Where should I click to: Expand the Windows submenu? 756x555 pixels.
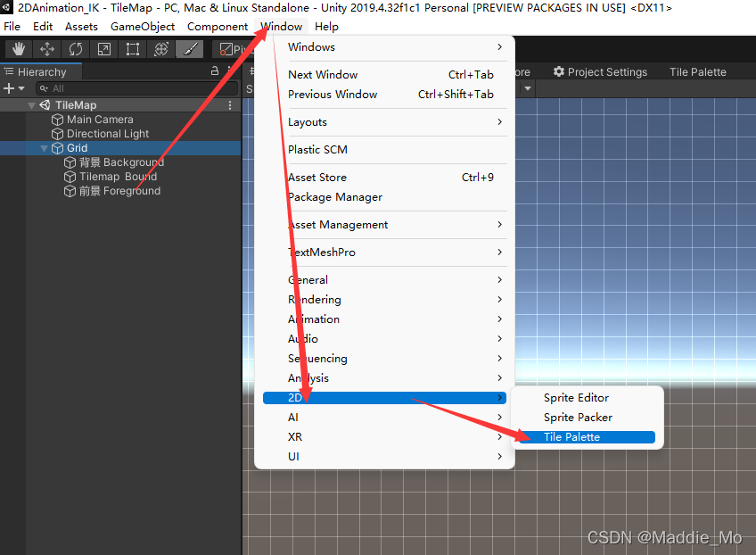pyautogui.click(x=385, y=47)
